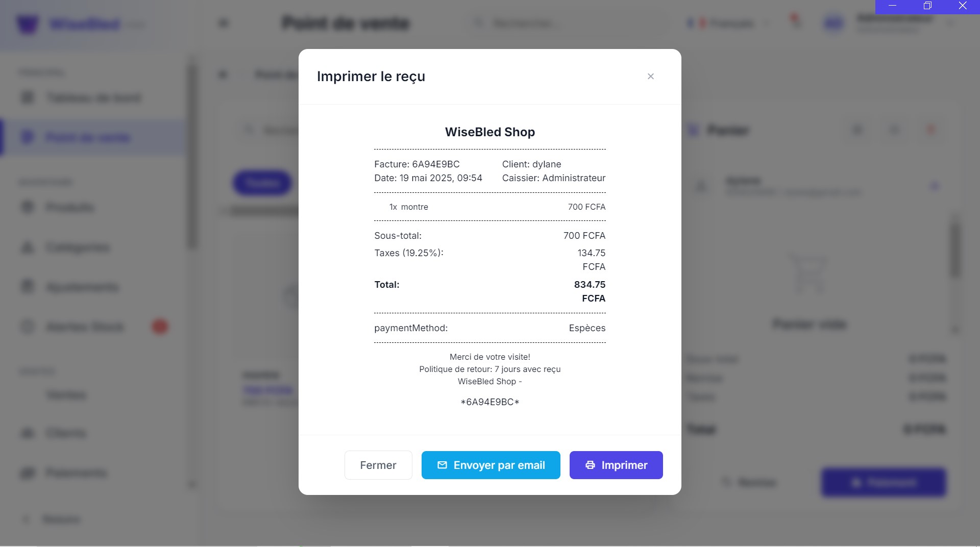
Task: Select the Point de vente menu item
Action: (88, 137)
